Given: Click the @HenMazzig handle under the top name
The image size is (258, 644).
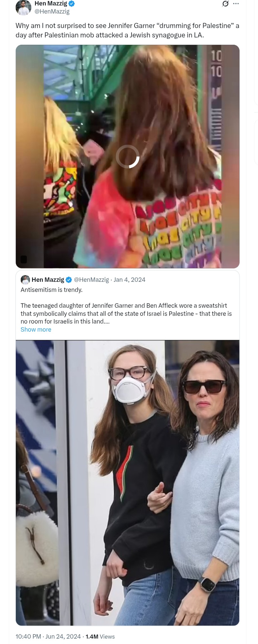Looking at the screenshot, I should click(52, 11).
